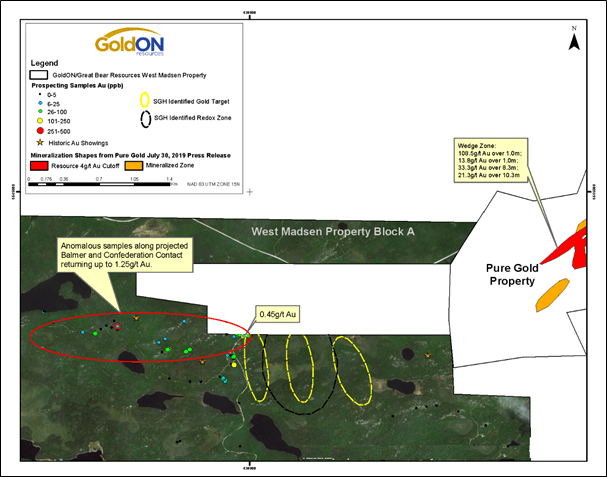
Task: Click the GoldON Resources logo
Action: pos(129,42)
